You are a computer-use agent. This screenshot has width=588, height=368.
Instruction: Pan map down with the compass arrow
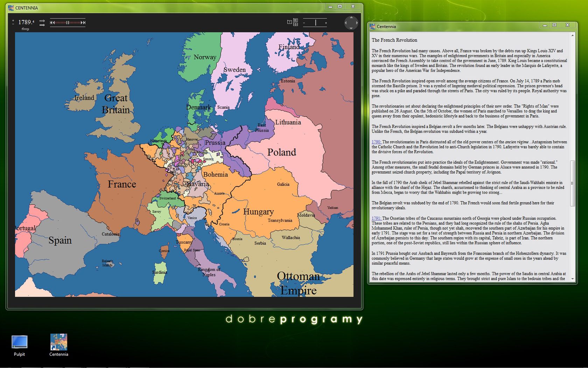point(351,28)
